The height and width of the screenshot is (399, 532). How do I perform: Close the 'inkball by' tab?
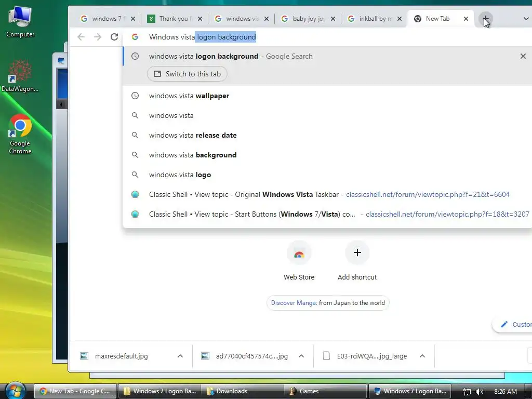[x=400, y=19]
